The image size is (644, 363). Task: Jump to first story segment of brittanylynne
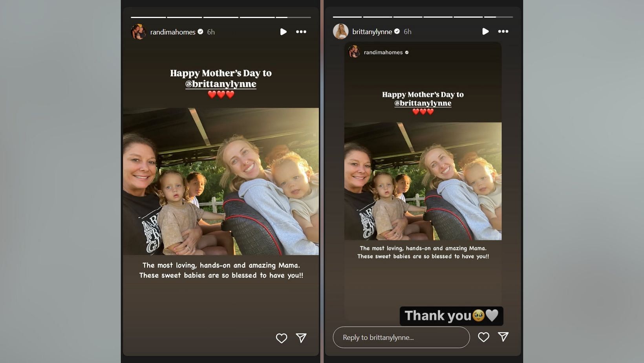tap(347, 17)
